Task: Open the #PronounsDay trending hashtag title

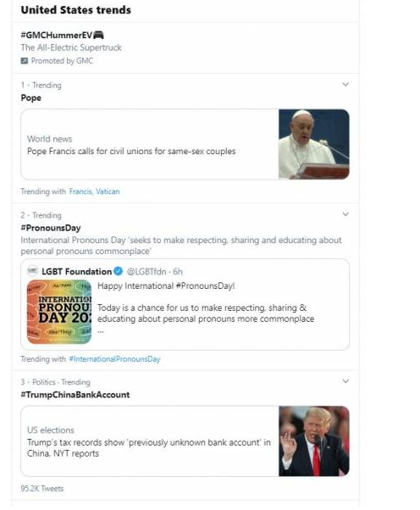Action: pyautogui.click(x=51, y=228)
